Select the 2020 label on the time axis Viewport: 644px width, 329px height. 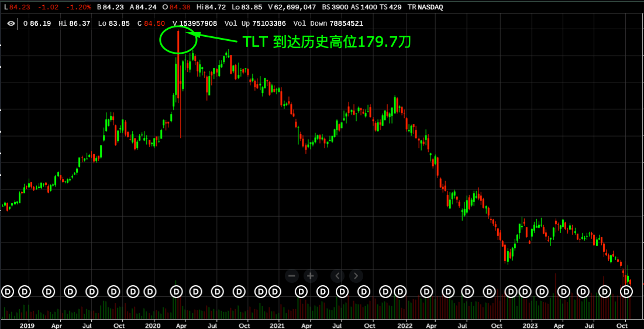154,325
